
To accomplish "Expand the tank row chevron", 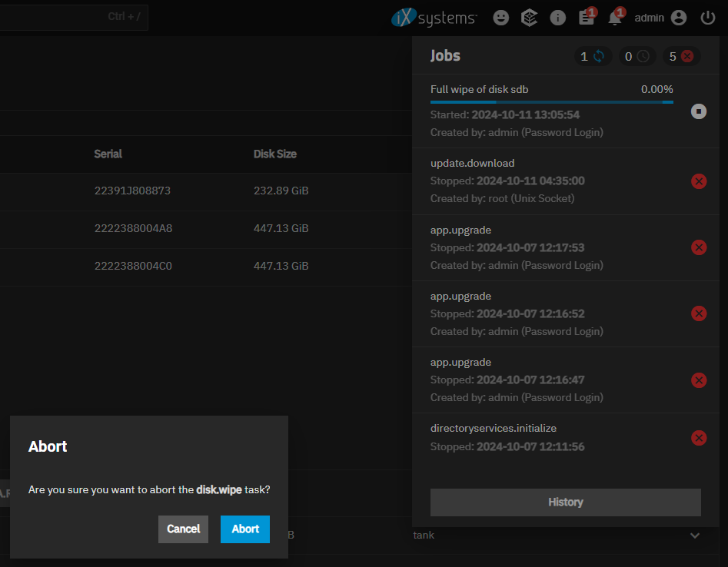I will pos(695,535).
